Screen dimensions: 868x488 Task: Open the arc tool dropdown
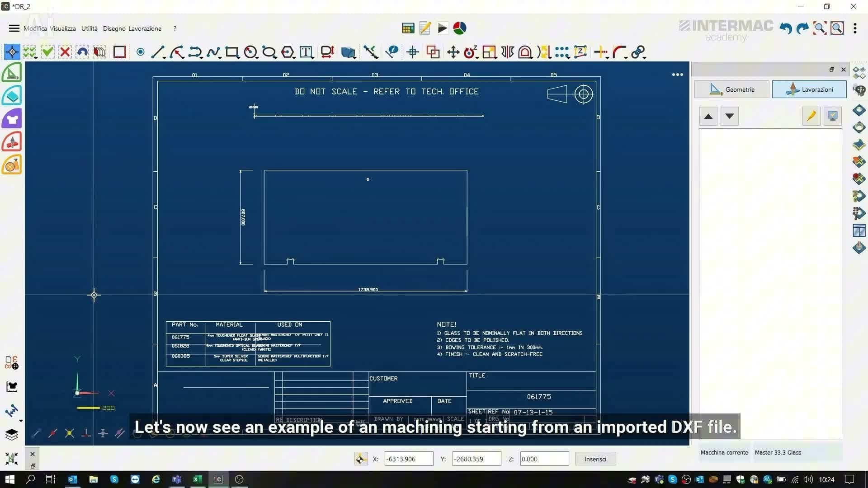[x=177, y=52]
